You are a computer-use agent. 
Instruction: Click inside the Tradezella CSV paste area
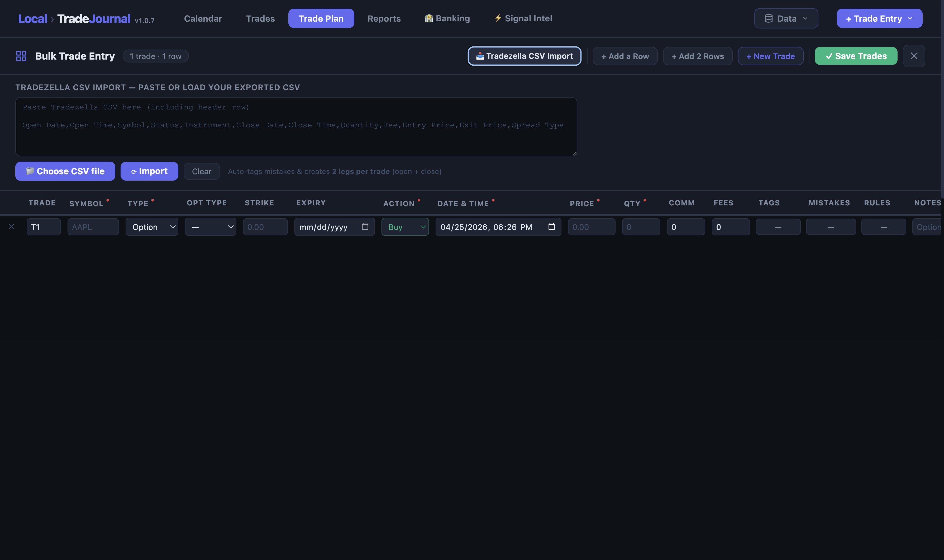pos(296,127)
